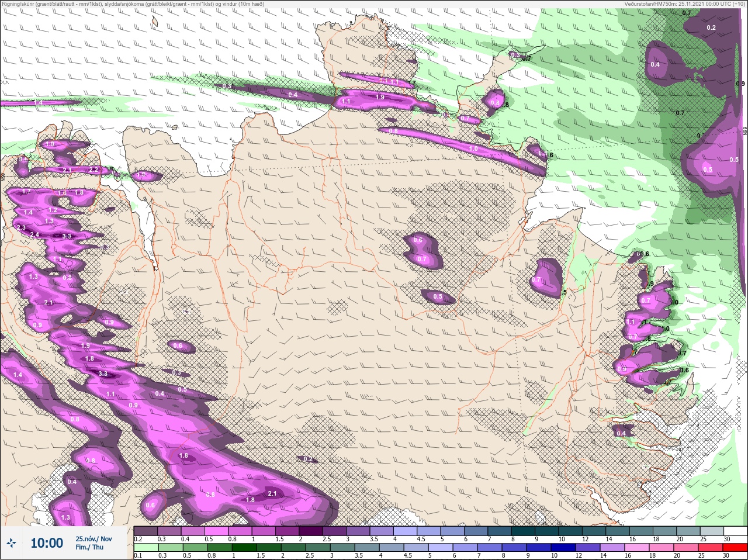Click the 2.4 precipitation value on the map

pyautogui.click(x=34, y=234)
